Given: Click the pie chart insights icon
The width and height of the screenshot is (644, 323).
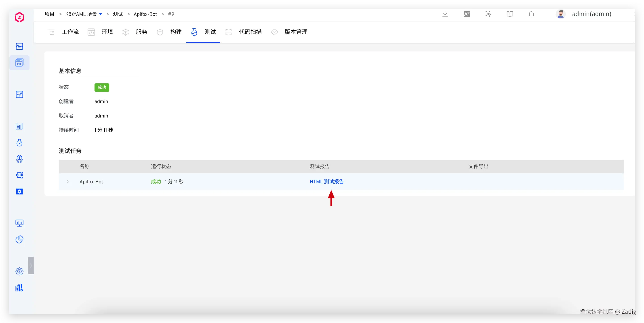Looking at the screenshot, I should tap(19, 239).
